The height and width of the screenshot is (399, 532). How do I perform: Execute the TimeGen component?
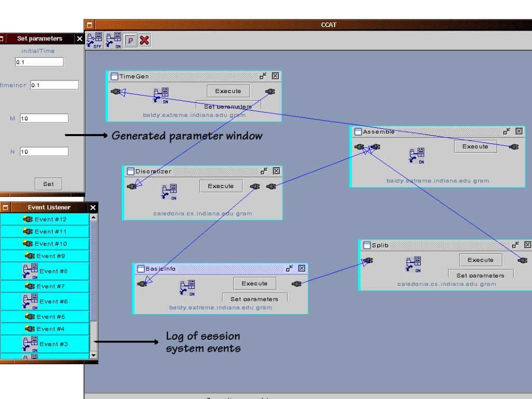229,91
